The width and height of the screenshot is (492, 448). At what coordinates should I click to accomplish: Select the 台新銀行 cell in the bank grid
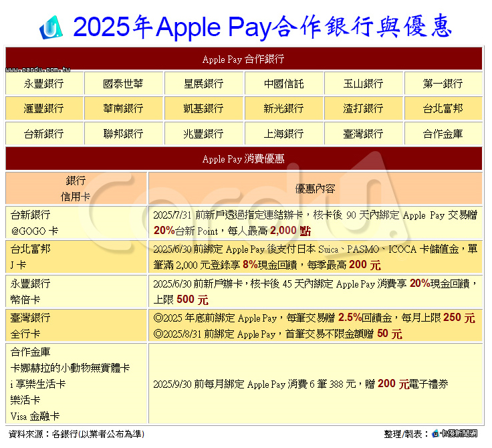pyautogui.click(x=44, y=134)
